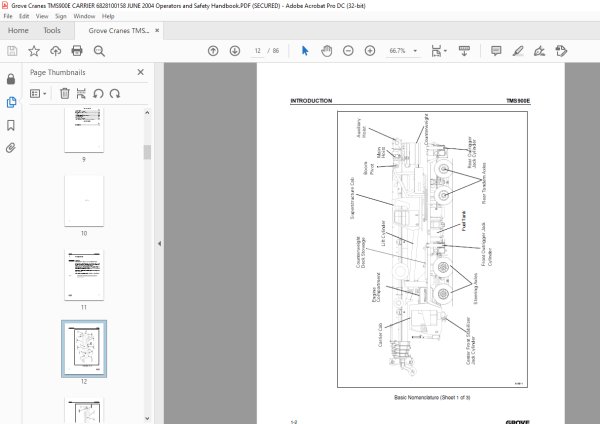Open the Find text magnifier
The width and height of the screenshot is (600, 424).
(99, 51)
